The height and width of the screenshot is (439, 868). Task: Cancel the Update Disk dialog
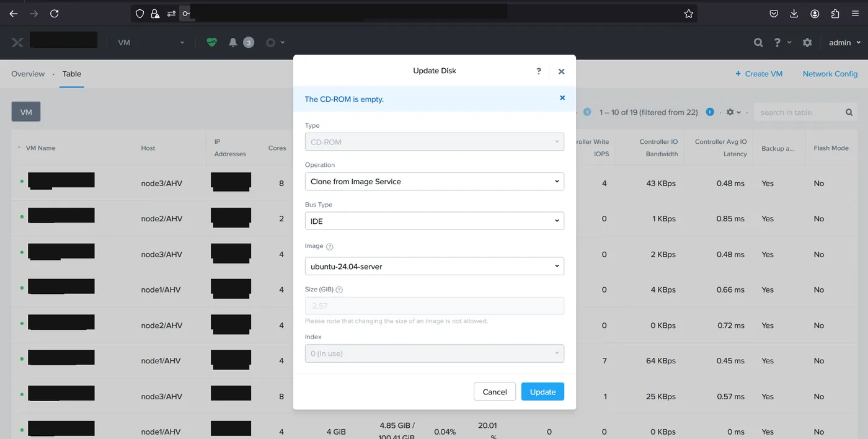tap(495, 392)
